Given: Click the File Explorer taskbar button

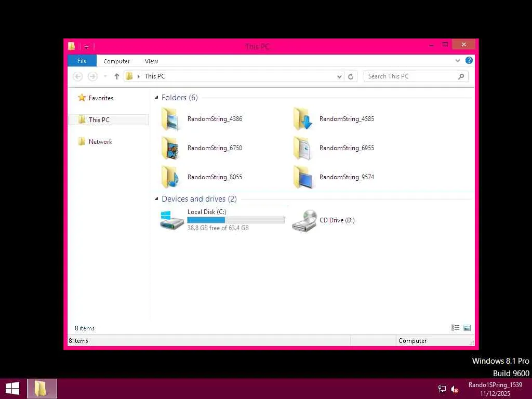Looking at the screenshot, I should coord(42,389).
